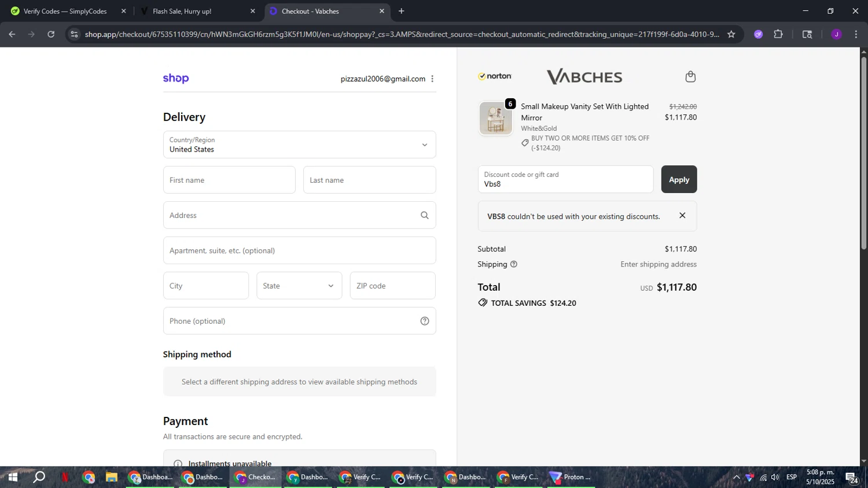Open the Chrome side panel icon
The height and width of the screenshot is (488, 868).
tap(807, 34)
